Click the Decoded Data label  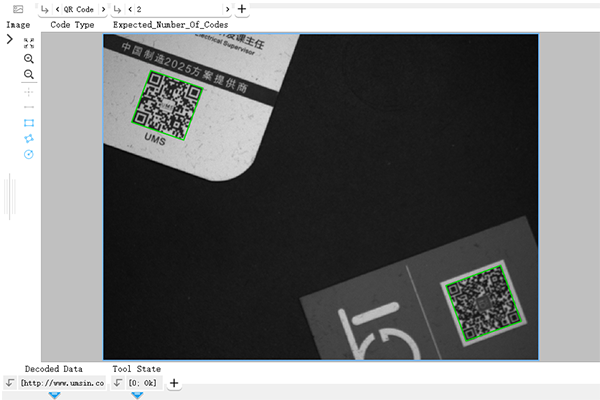54,369
